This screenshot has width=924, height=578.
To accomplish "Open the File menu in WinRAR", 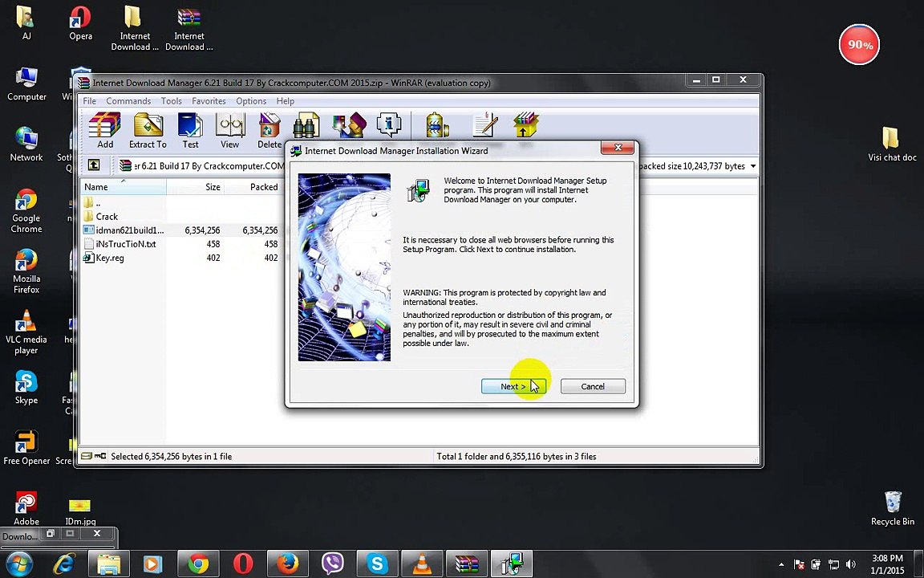I will click(x=90, y=101).
